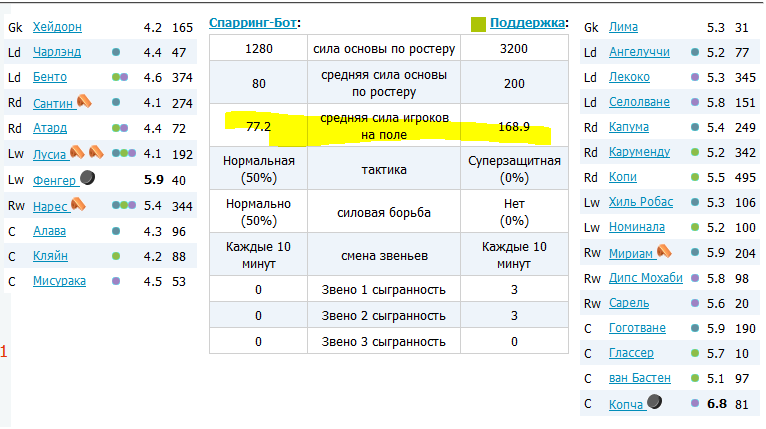
Task: Open player link Нарес
Action: pyautogui.click(x=50, y=206)
